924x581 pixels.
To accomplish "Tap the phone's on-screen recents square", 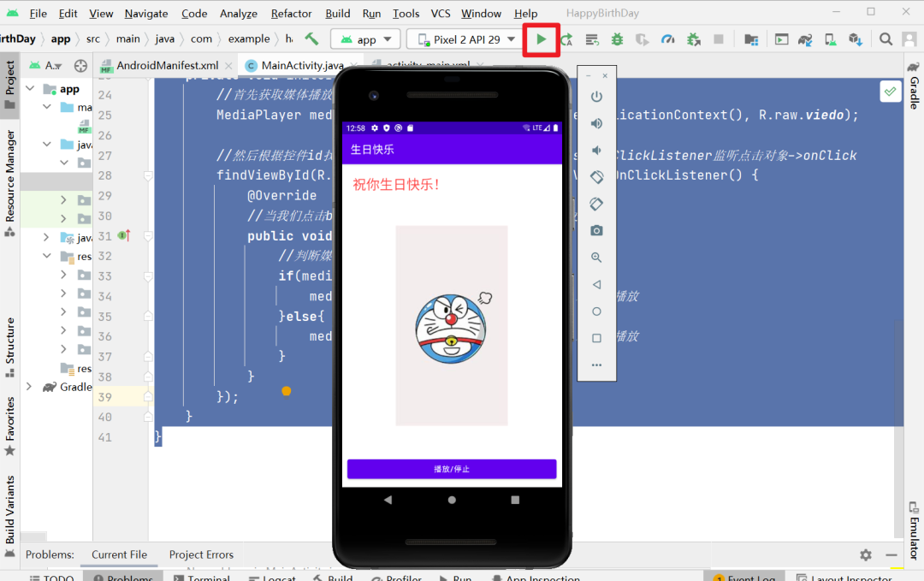I will point(515,500).
